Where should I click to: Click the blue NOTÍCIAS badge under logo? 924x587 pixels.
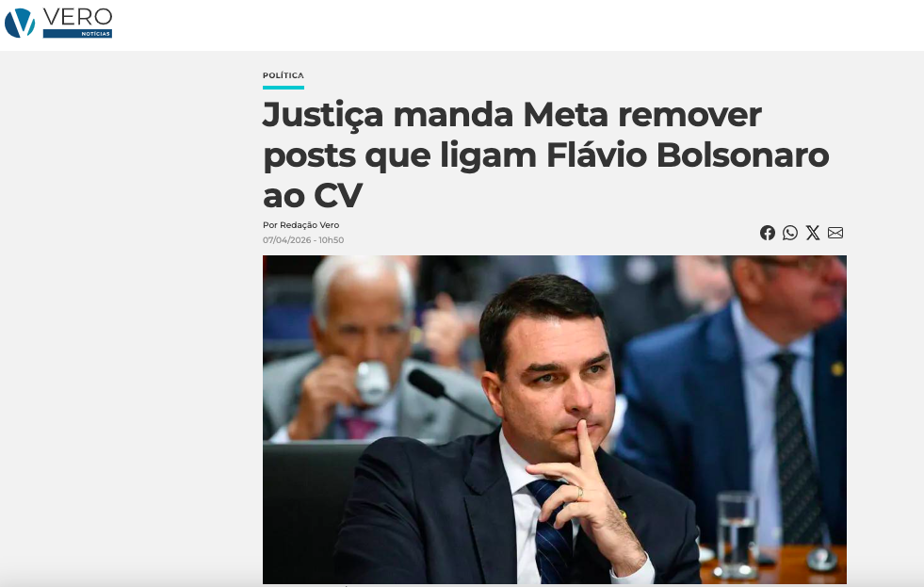[77, 34]
